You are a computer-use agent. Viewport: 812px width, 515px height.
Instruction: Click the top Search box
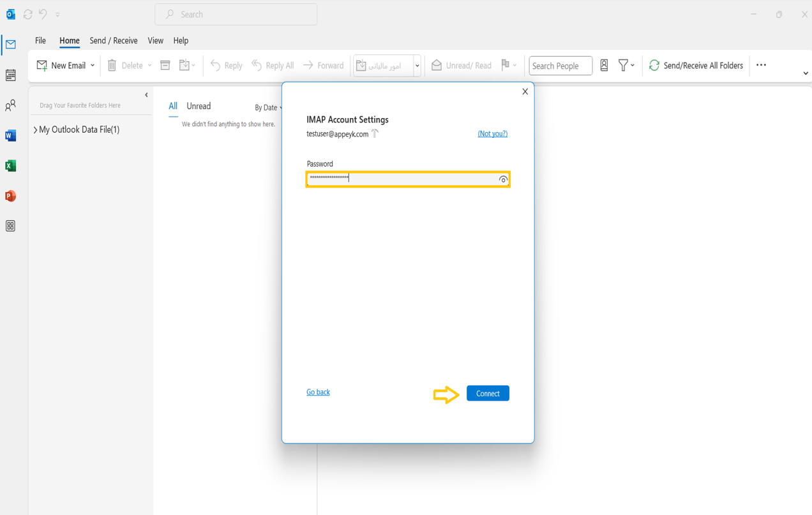[x=236, y=14]
